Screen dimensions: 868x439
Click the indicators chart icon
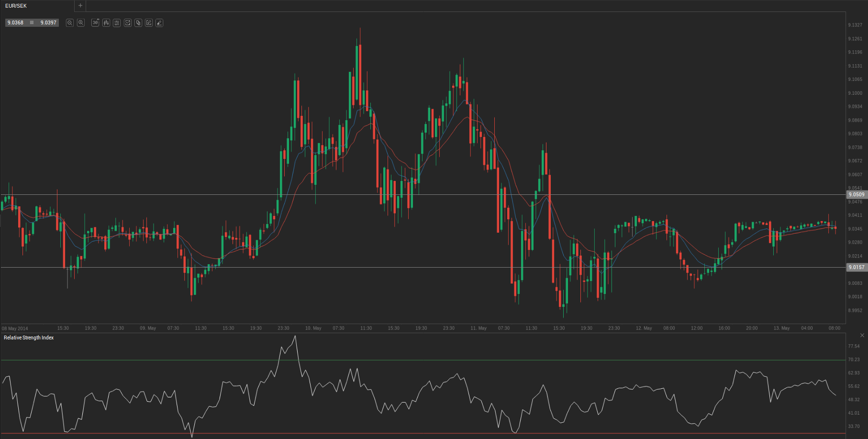[128, 23]
